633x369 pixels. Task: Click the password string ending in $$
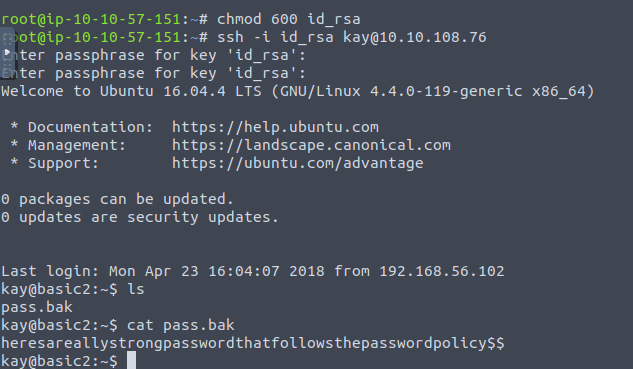(x=253, y=343)
